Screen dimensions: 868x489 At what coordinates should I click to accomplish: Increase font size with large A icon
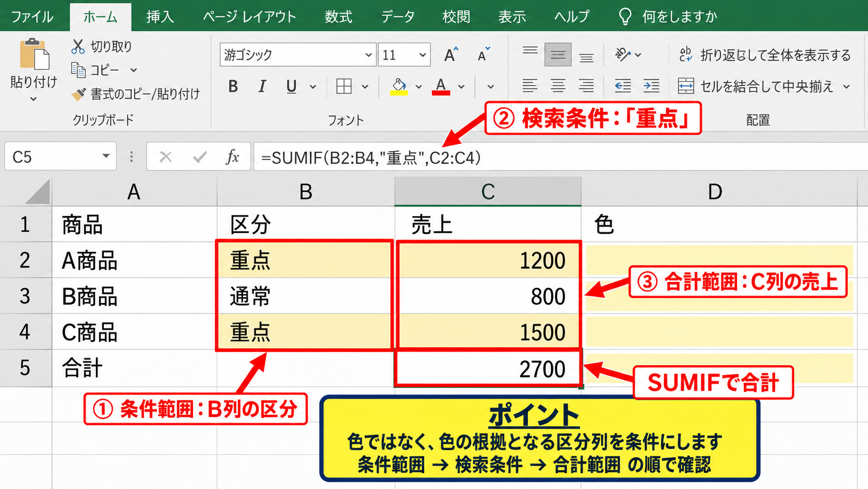coord(451,55)
